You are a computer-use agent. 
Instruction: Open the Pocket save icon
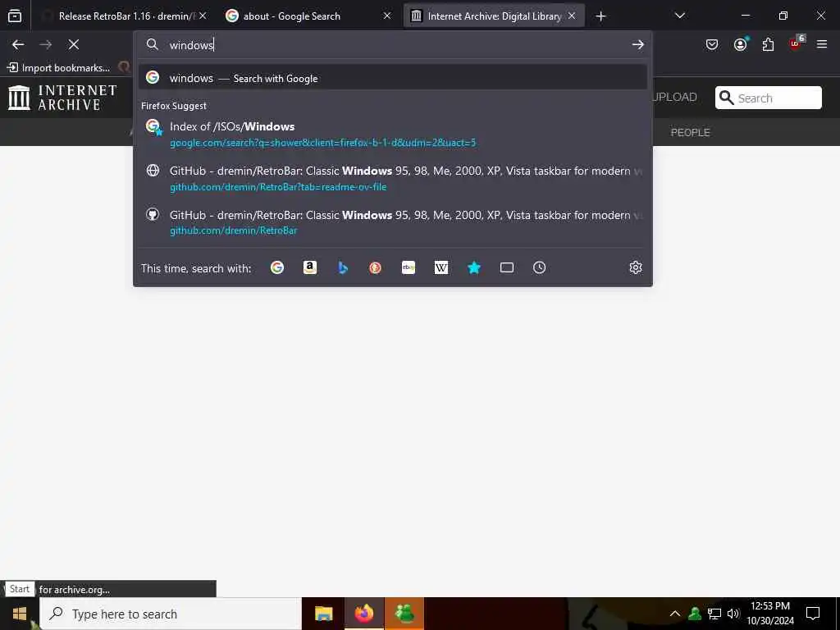712,44
